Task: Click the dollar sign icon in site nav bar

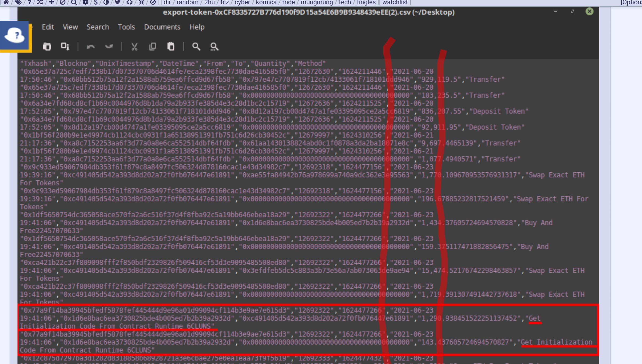Action: coord(96,2)
